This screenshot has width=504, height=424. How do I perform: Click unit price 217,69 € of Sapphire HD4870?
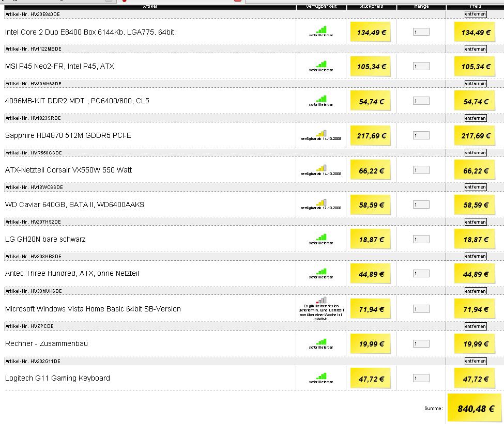(x=371, y=135)
